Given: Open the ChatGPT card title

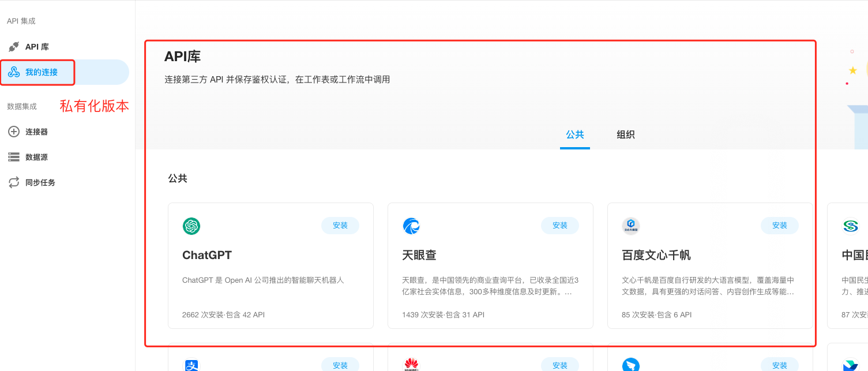Looking at the screenshot, I should tap(207, 255).
